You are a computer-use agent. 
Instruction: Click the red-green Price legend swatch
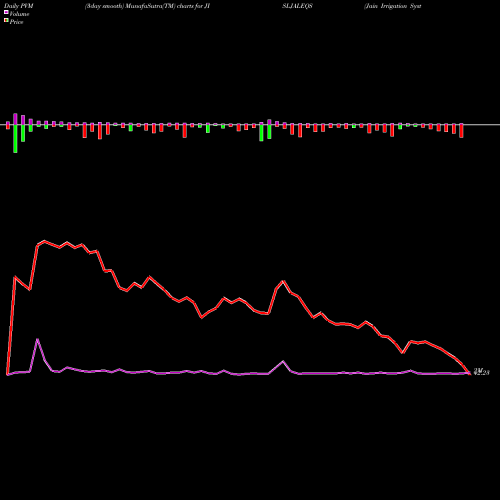(6, 21)
